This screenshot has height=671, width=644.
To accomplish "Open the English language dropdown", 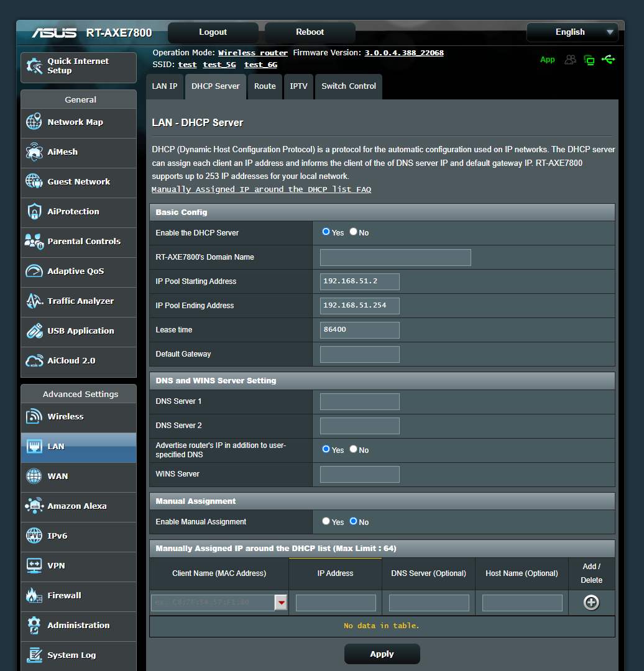I will (572, 32).
